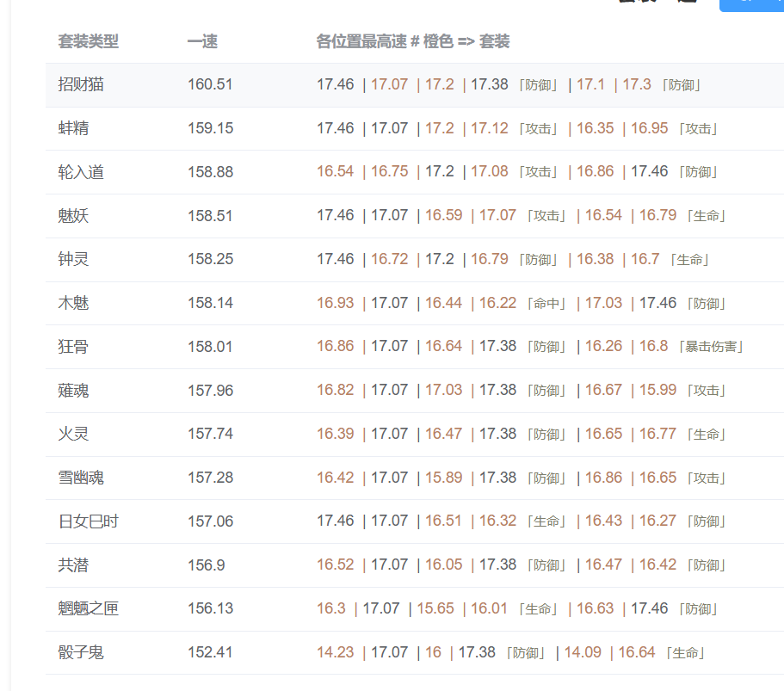Click the orange 17.1 in 招财猫 row
Image resolution: width=784 pixels, height=691 pixels.
[x=590, y=84]
